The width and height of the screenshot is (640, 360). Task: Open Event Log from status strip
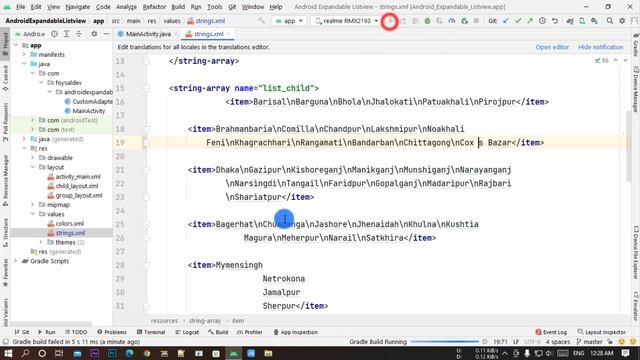[x=551, y=332]
